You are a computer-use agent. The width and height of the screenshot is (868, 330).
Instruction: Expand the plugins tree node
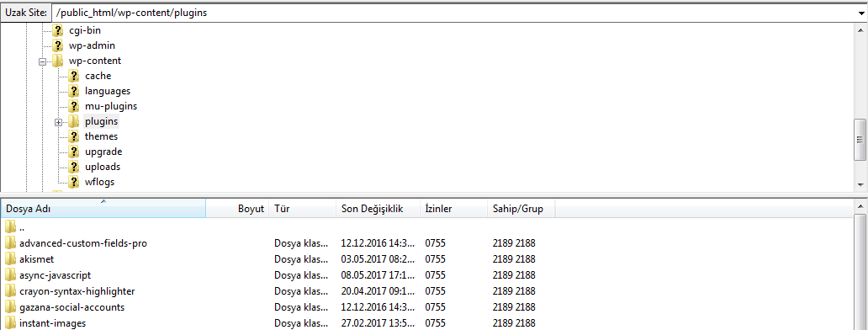pos(58,122)
